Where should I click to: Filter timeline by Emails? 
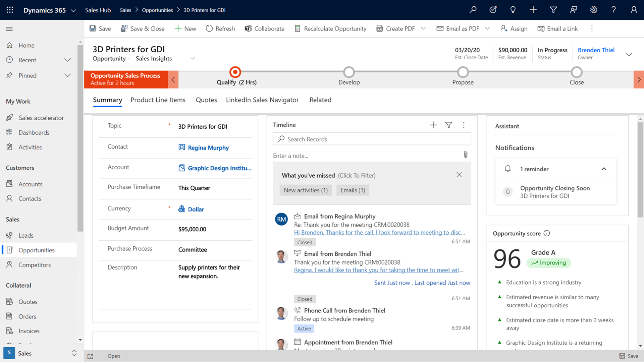tap(353, 190)
